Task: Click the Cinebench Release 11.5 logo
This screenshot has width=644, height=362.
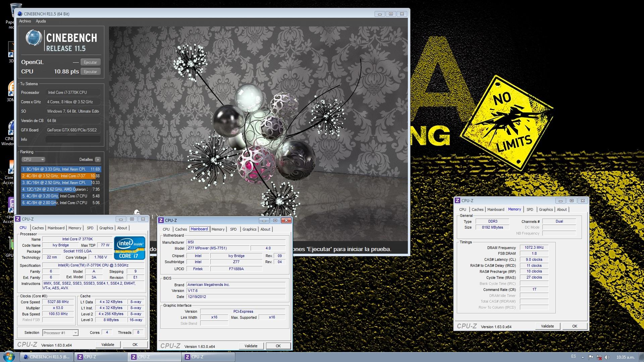Action: pyautogui.click(x=61, y=41)
